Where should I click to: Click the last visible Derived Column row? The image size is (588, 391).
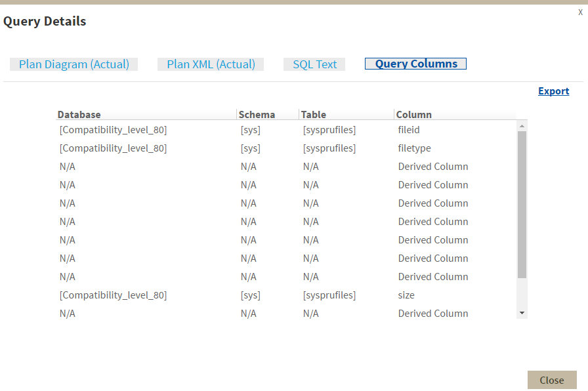click(432, 314)
